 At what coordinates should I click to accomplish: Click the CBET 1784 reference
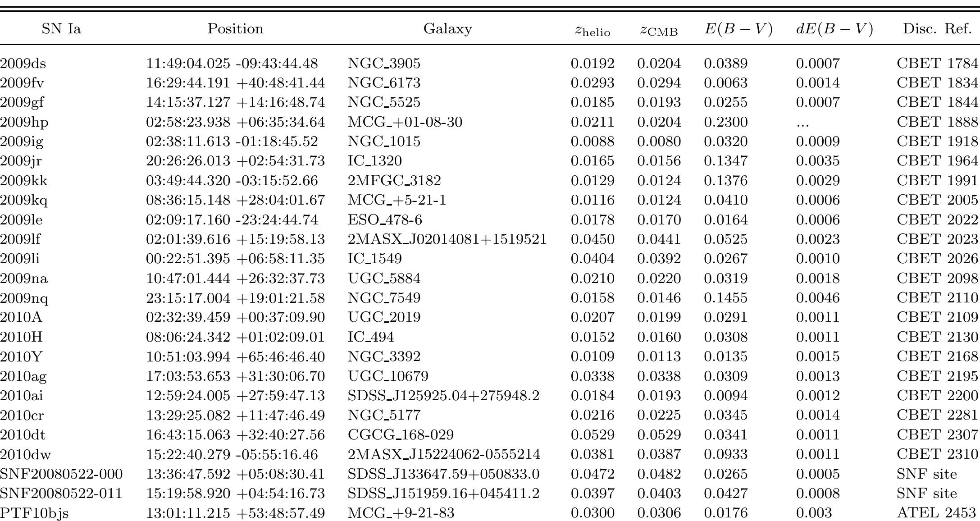click(937, 64)
